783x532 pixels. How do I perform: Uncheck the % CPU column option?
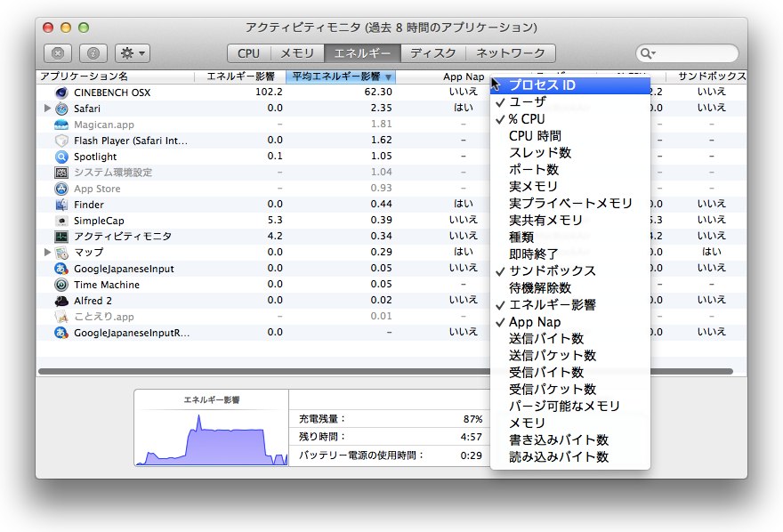[x=570, y=119]
